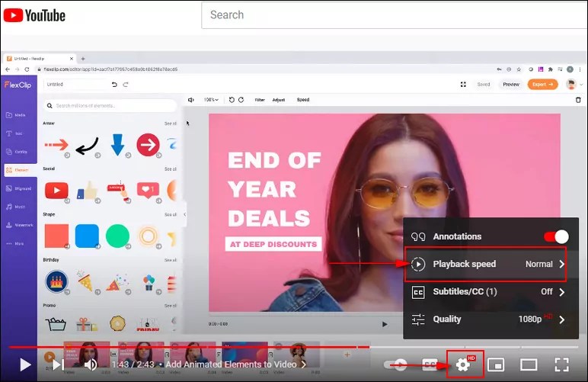The width and height of the screenshot is (588, 382).
Task: Toggle subtitles CC button in player bar
Action: click(430, 364)
